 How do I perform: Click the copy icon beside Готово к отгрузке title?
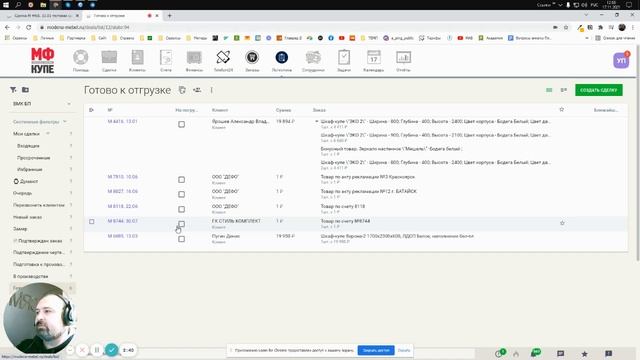pos(182,90)
